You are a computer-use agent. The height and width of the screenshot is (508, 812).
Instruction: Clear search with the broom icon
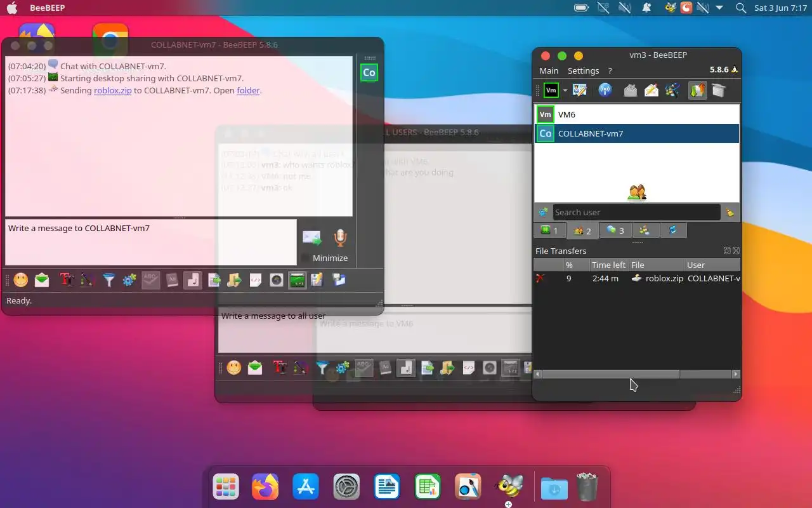click(730, 212)
